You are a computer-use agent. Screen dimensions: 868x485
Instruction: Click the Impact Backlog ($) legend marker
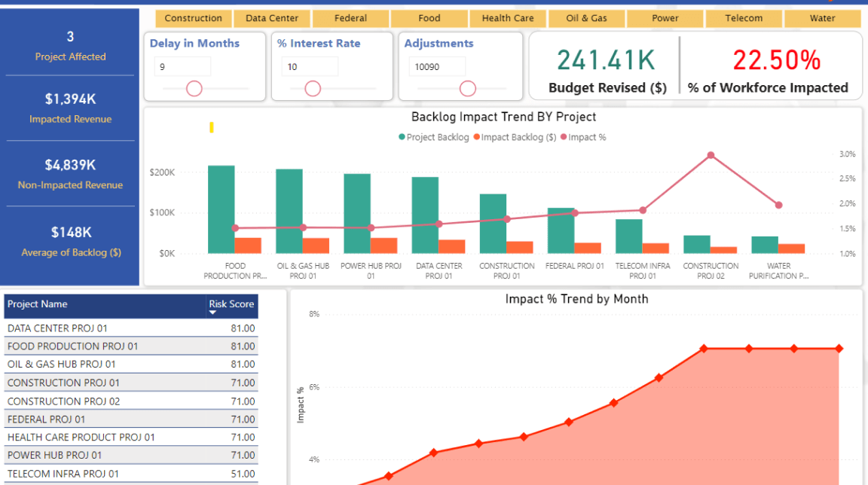pos(476,138)
